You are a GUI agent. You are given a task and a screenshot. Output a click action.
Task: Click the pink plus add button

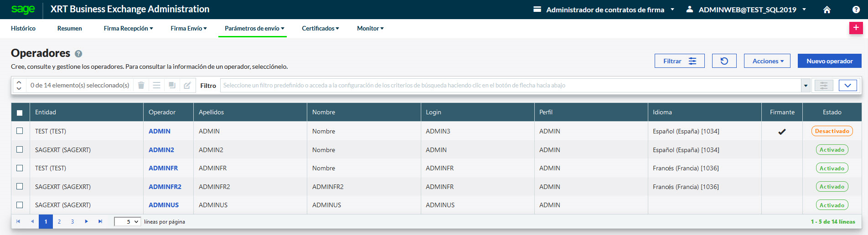(856, 28)
